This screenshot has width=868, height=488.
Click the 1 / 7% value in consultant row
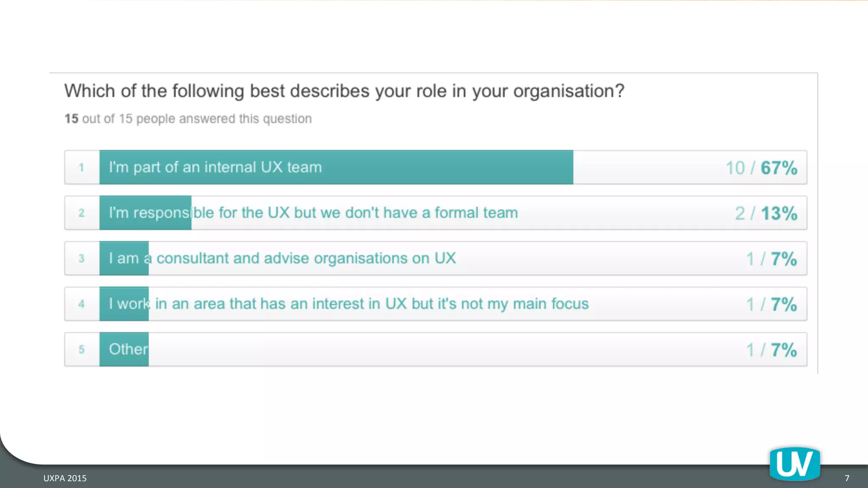[x=771, y=259]
